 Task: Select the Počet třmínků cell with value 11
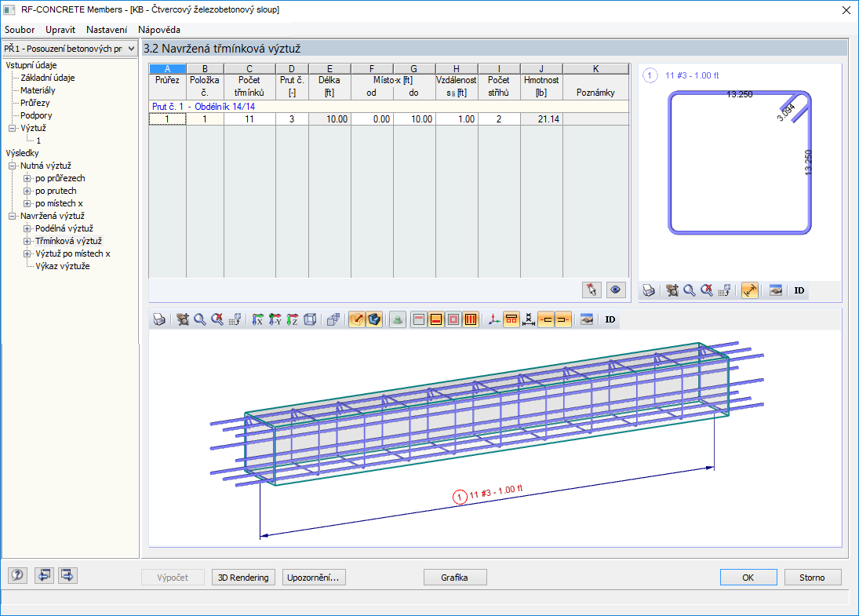[249, 119]
